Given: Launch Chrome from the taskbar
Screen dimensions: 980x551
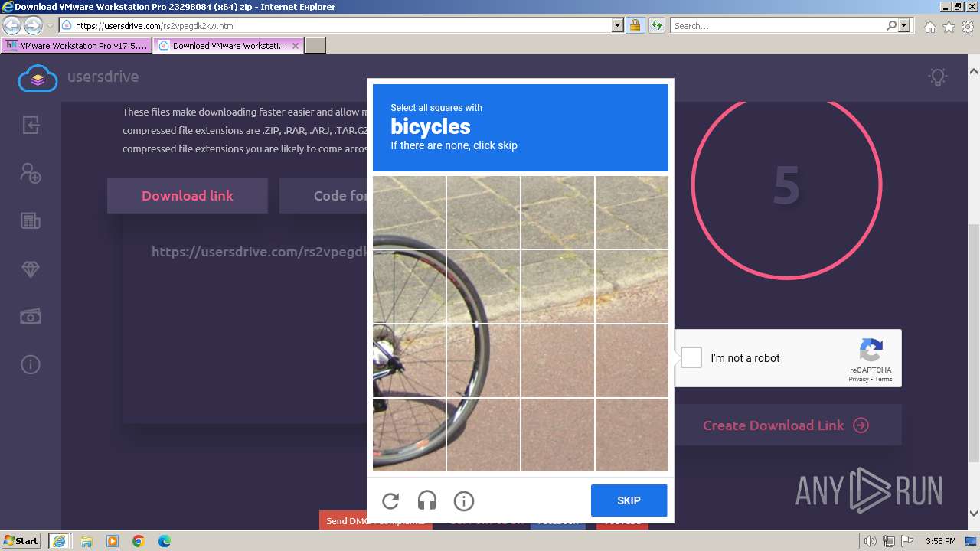Looking at the screenshot, I should coord(139,541).
